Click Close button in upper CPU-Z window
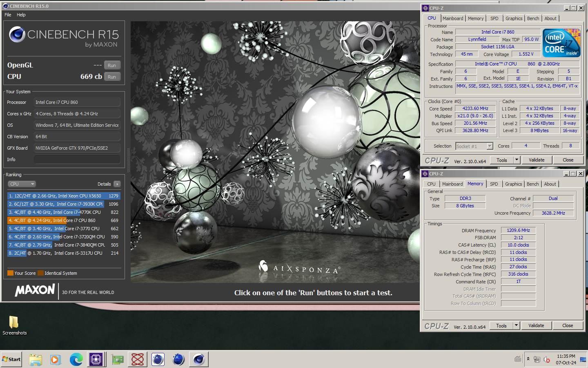588x368 pixels. (568, 160)
